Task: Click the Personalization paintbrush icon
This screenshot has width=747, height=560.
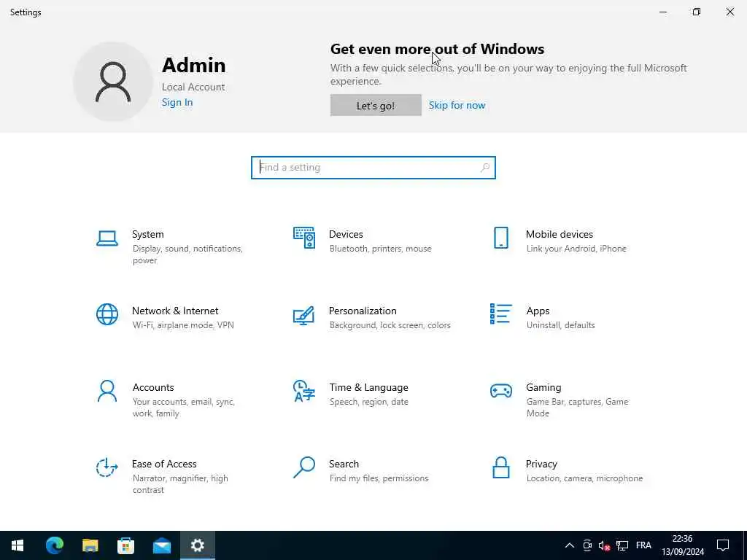Action: (x=304, y=315)
